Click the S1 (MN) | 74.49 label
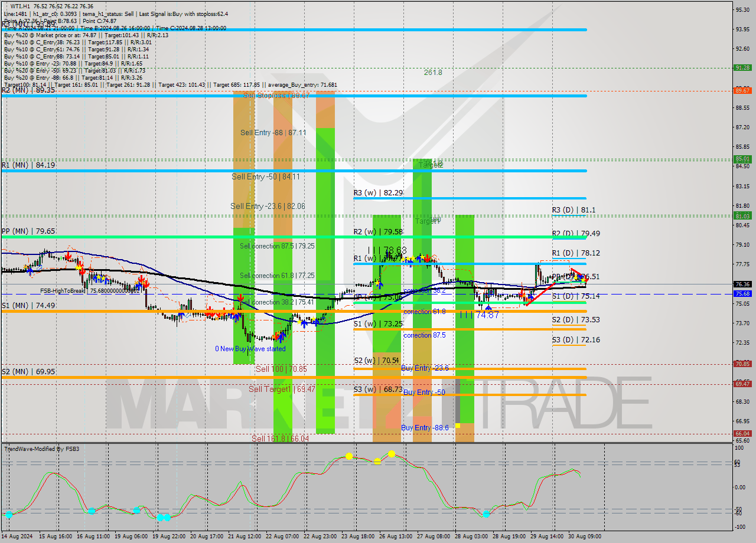Screen dimensions: 756x543 (x=28, y=305)
